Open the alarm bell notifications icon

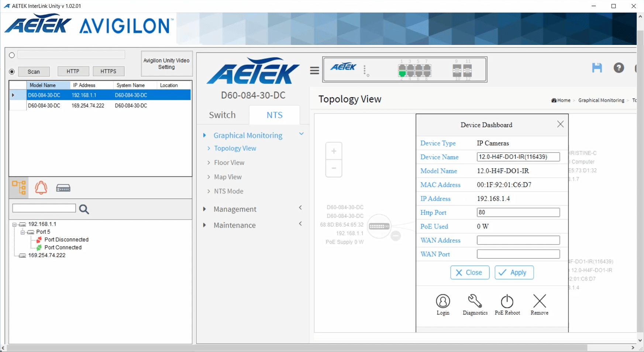pyautogui.click(x=41, y=188)
